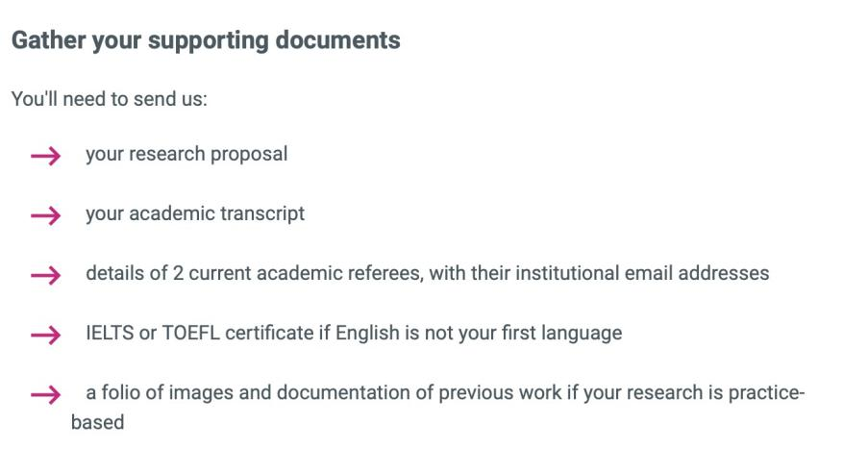Click the 'You'll need to send us:' text
868x449 pixels.
coord(109,99)
